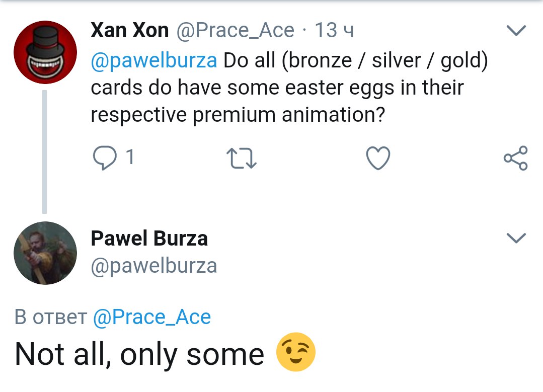This screenshot has width=543, height=392.
Task: Click the vertical thread connector line
Action: pyautogui.click(x=44, y=151)
